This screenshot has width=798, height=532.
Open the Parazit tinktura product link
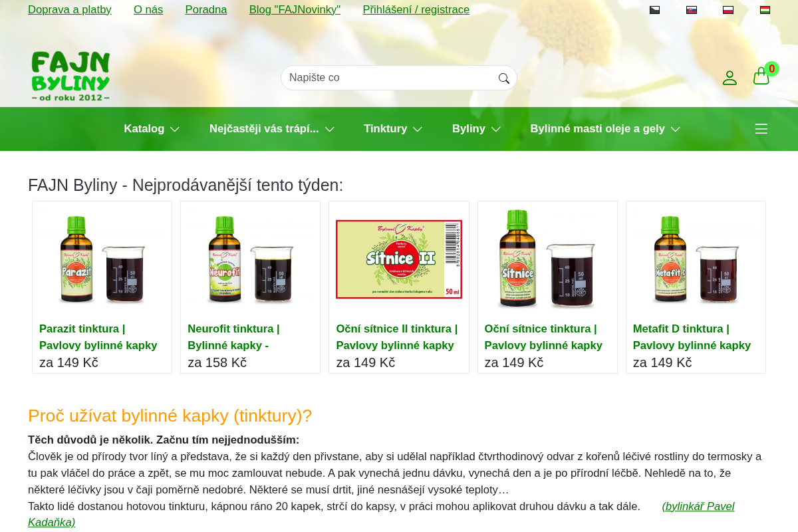[98, 337]
